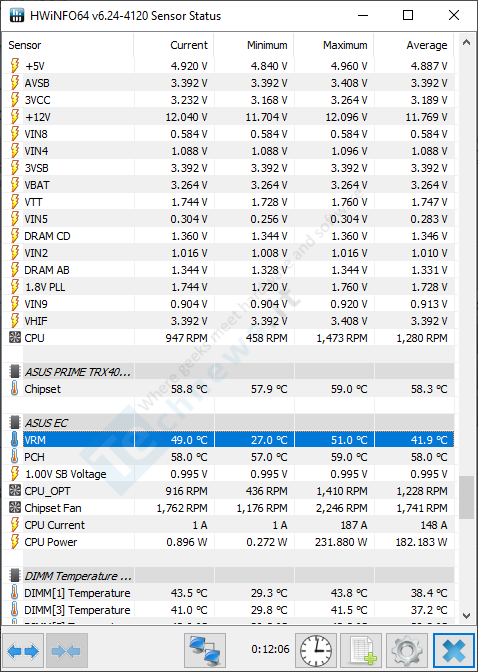Viewport: 478px width, 672px height.
Task: Click the scrollbar down arrow
Action: [x=466, y=616]
